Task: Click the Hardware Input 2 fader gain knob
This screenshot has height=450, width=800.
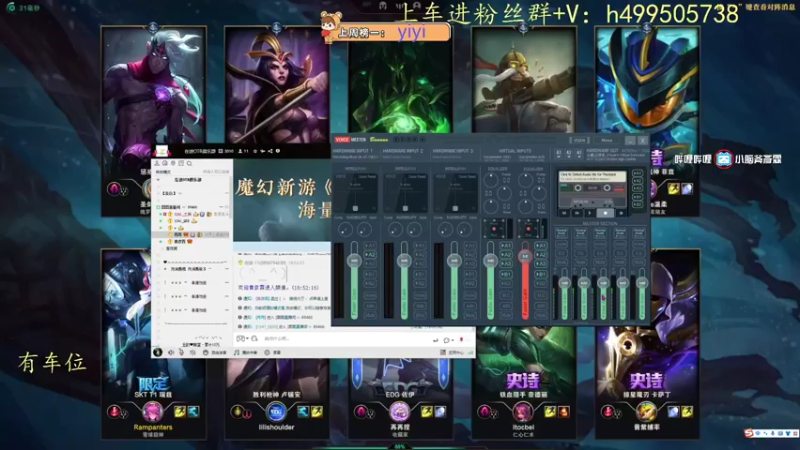Action: tap(404, 261)
